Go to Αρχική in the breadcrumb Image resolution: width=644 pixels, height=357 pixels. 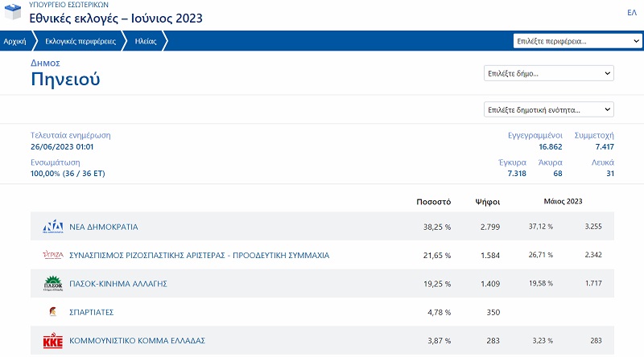click(15, 40)
